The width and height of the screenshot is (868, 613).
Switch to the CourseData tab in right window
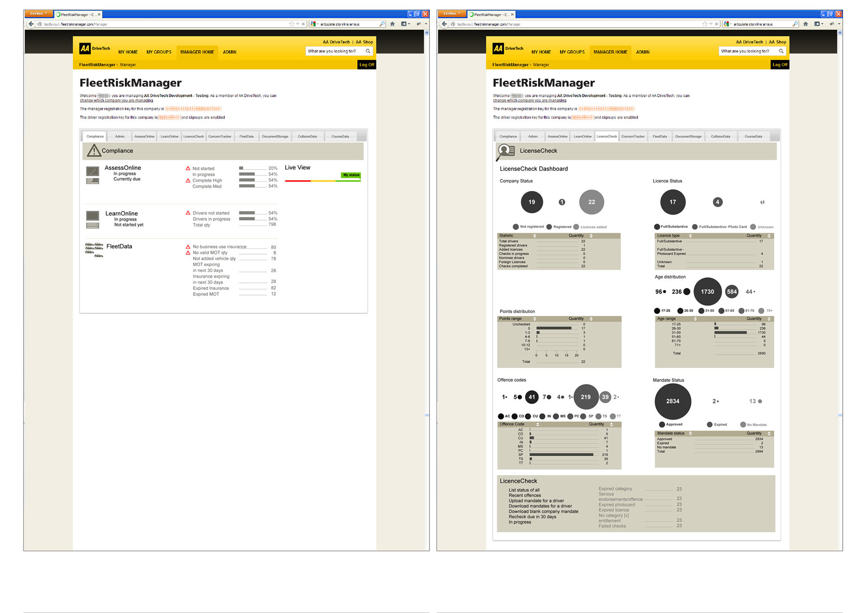(753, 136)
